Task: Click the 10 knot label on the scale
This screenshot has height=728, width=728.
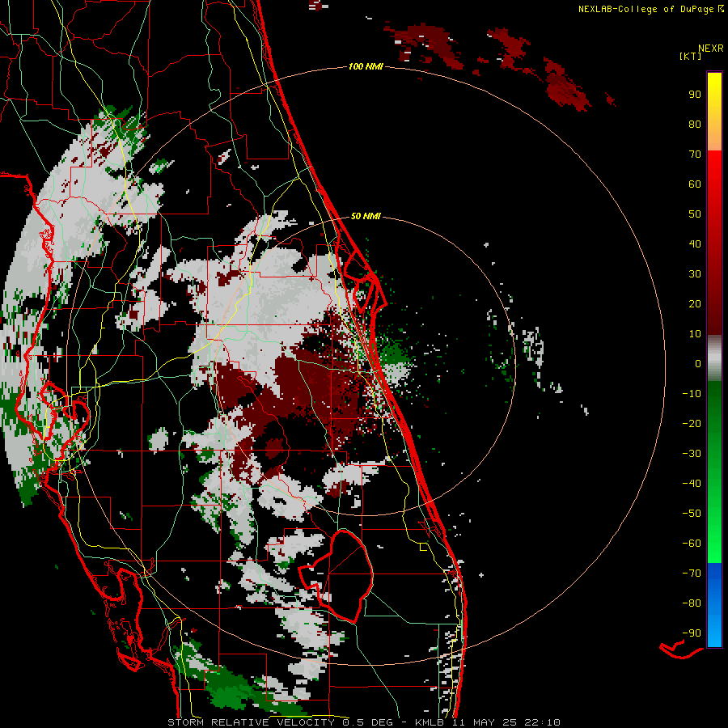Action: click(x=695, y=334)
